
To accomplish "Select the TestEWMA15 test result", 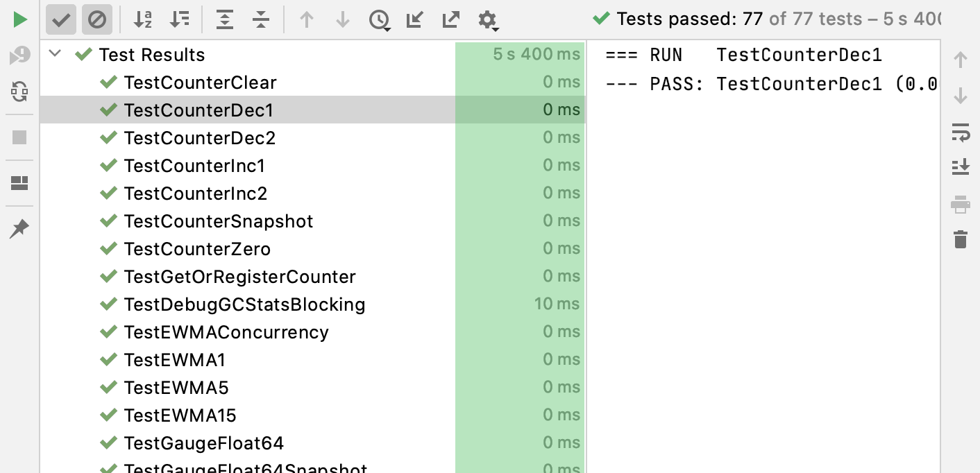I will point(177,415).
